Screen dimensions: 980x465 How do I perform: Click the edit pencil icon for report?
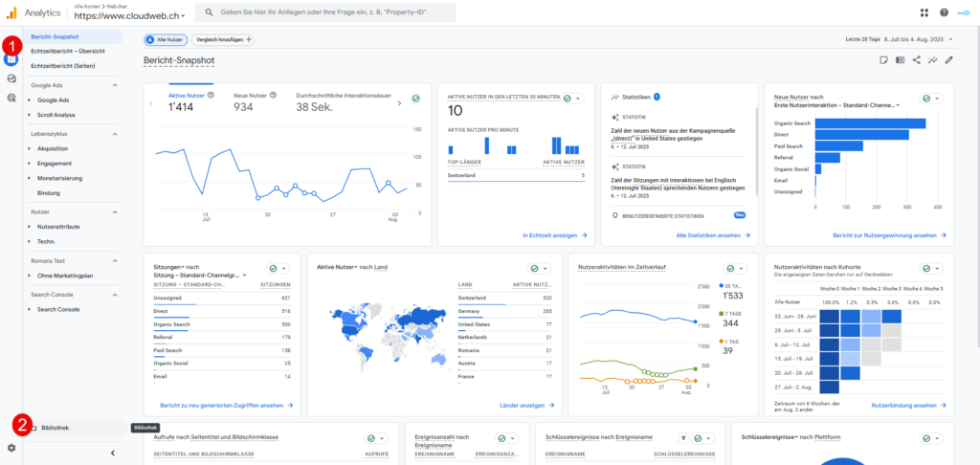949,60
